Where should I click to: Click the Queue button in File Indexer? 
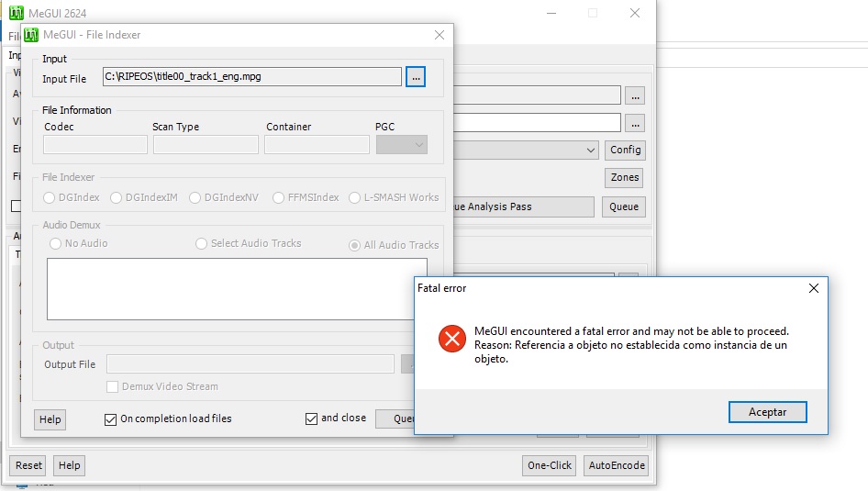click(395, 419)
